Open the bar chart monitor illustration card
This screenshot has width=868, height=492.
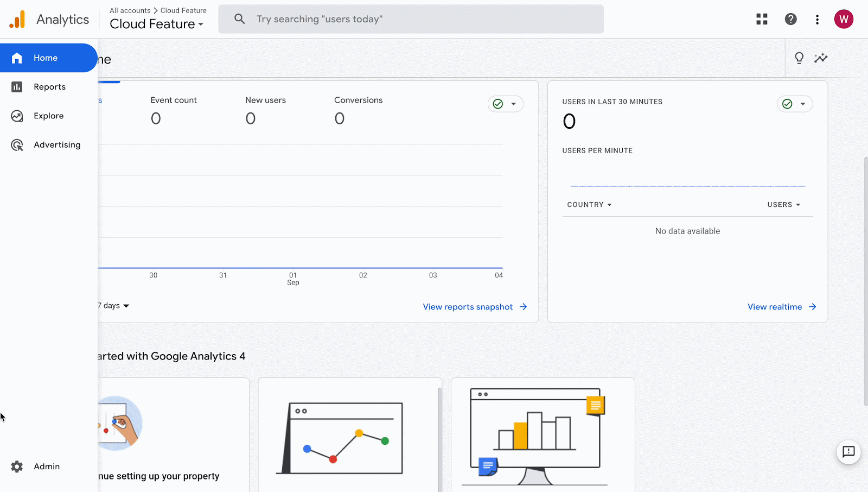543,435
